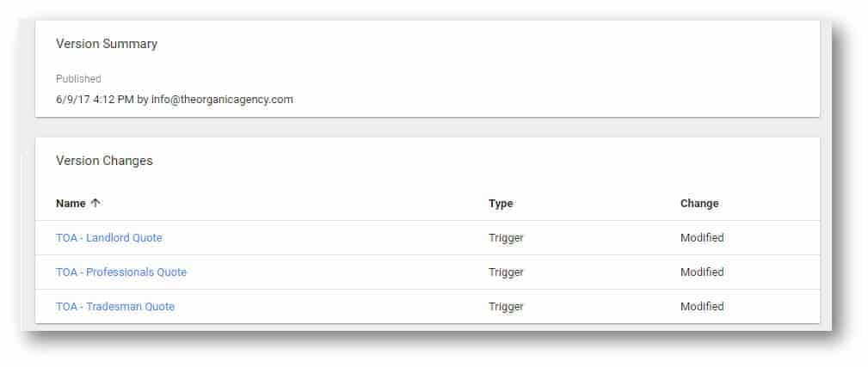The width and height of the screenshot is (868, 367).
Task: Click the 6/9/17 4:12 PM timestamp
Action: 95,100
